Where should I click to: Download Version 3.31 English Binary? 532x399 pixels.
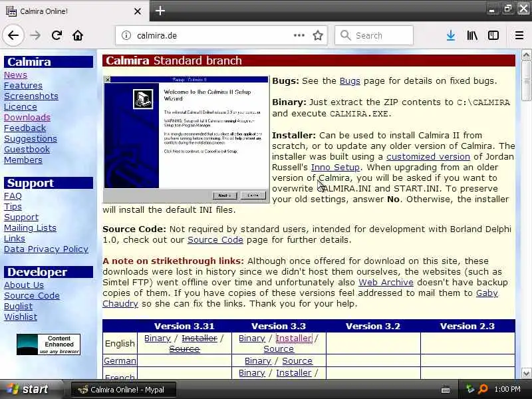pos(158,338)
